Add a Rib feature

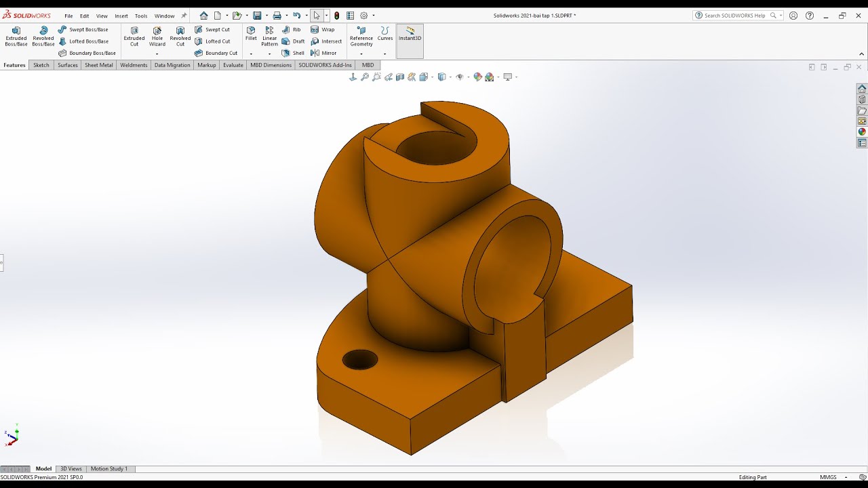coord(292,30)
